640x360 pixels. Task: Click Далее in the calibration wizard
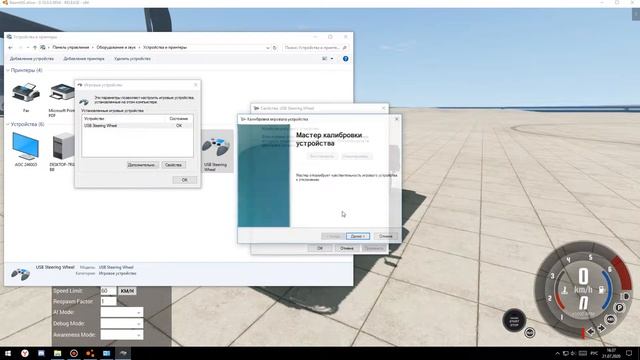click(358, 236)
